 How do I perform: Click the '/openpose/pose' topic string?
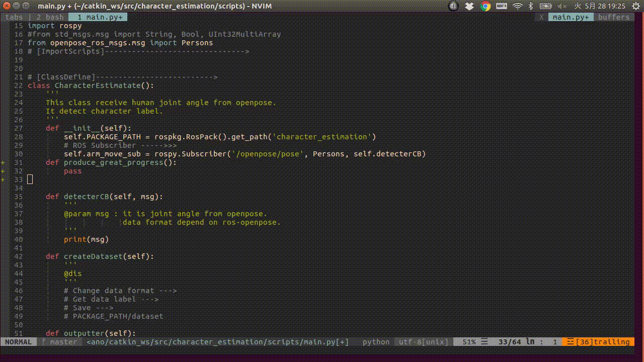coord(268,154)
